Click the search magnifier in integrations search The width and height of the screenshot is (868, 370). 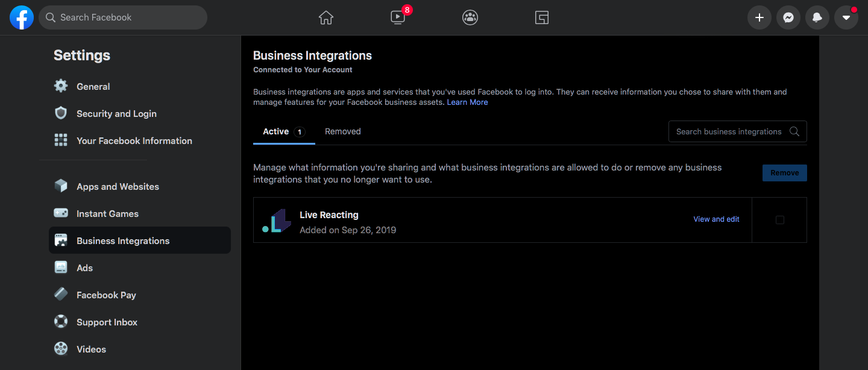pyautogui.click(x=794, y=131)
